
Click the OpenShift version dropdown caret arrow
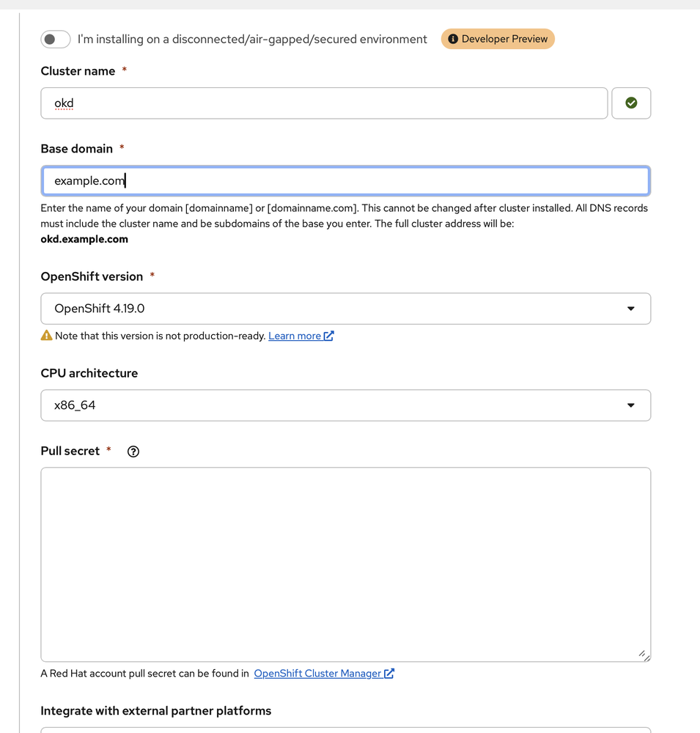631,309
